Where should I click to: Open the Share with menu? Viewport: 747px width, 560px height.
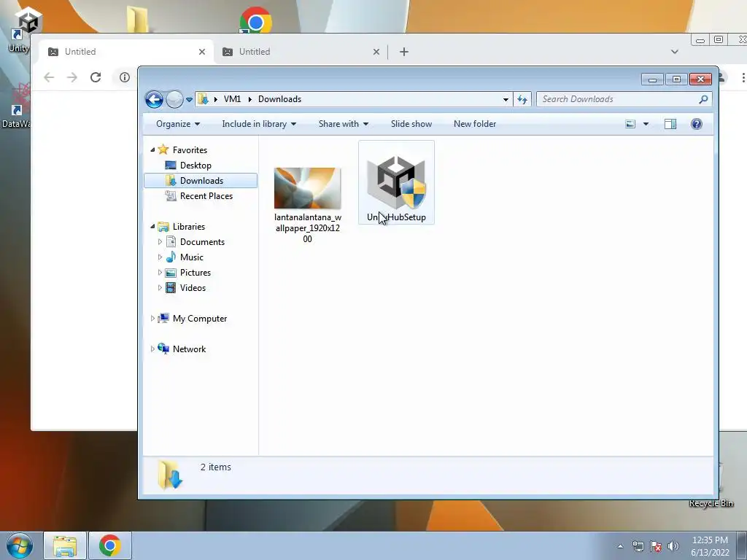[343, 124]
